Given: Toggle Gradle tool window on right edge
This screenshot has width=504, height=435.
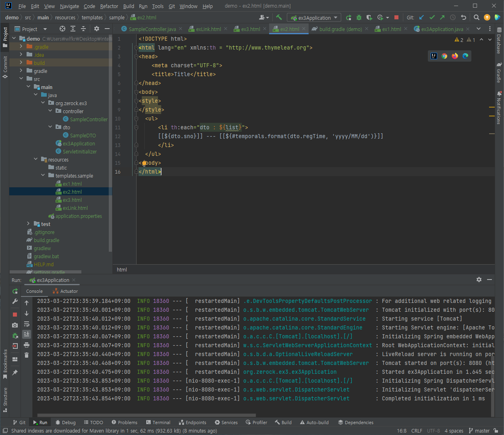Looking at the screenshot, I should [499, 72].
